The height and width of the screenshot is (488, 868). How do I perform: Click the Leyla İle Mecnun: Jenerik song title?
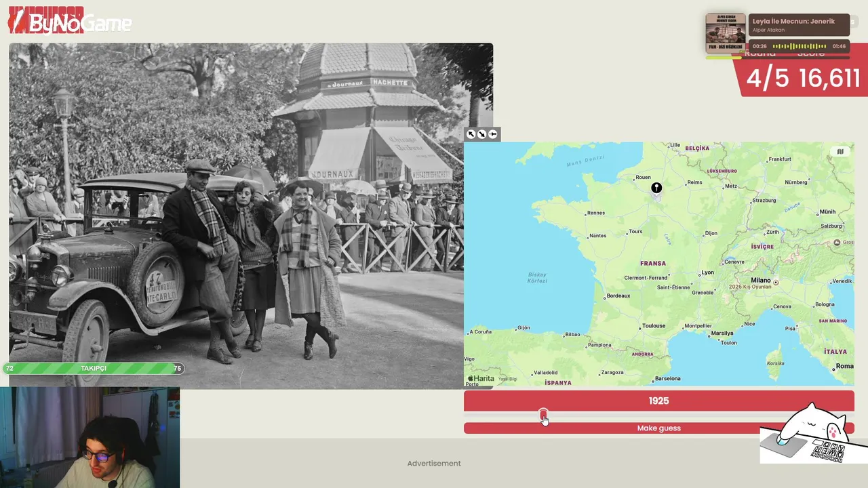point(793,21)
